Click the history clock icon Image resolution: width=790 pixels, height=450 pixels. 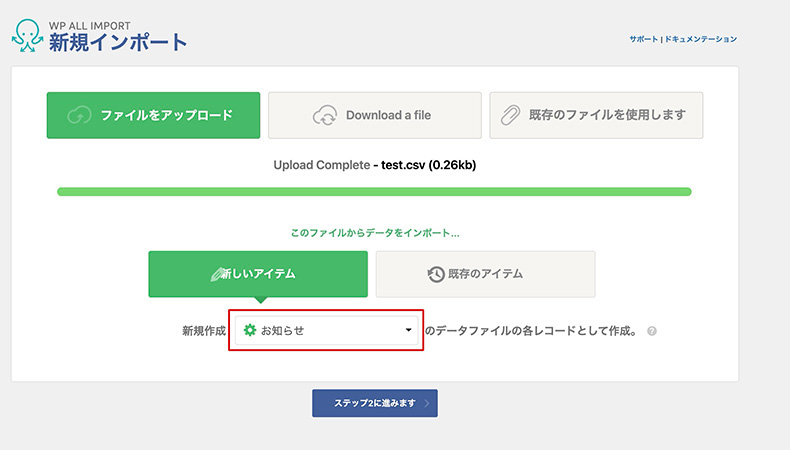coord(436,274)
